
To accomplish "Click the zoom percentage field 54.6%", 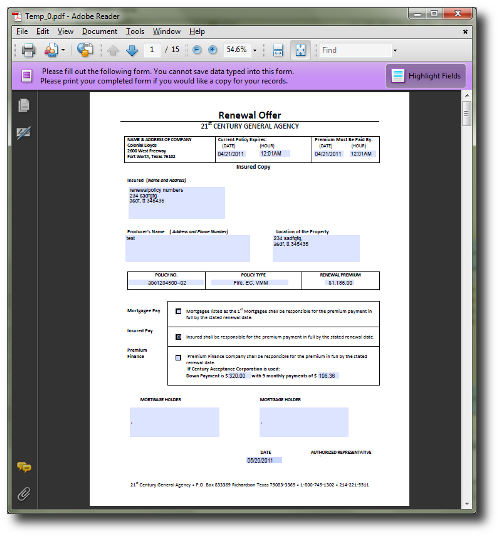I will pos(237,50).
